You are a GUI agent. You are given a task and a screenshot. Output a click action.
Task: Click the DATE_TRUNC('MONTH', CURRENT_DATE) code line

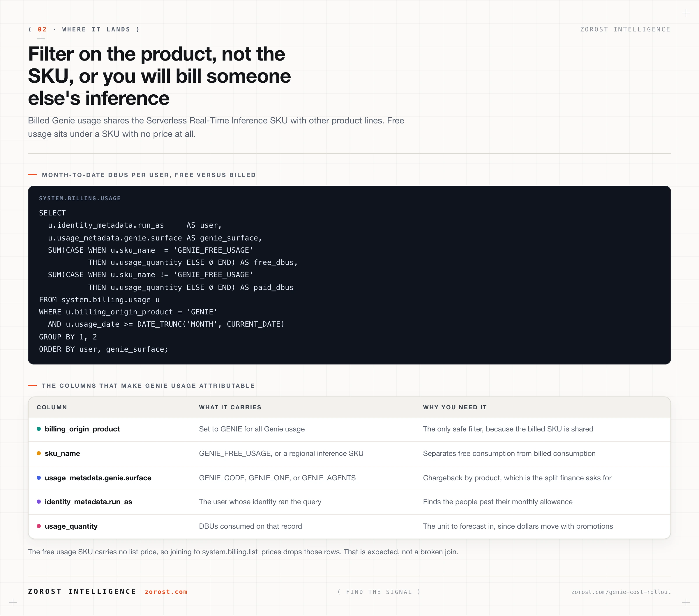click(x=166, y=324)
